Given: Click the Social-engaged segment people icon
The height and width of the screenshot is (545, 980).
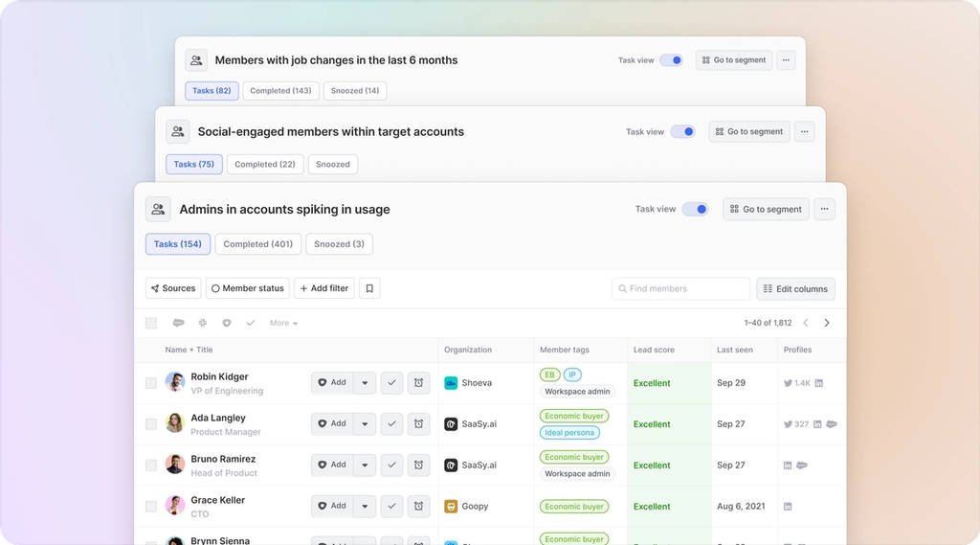Looking at the screenshot, I should click(177, 131).
